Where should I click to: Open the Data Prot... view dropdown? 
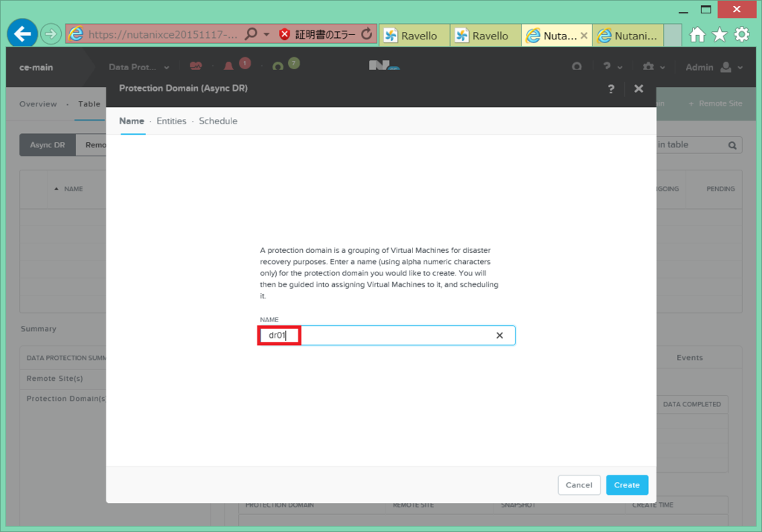(138, 67)
